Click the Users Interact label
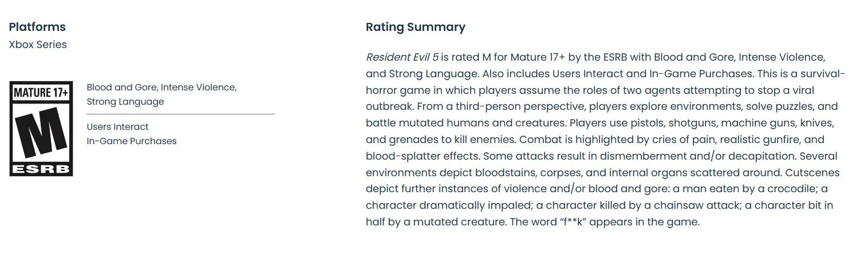Viewport: 868px width, 270px height. click(x=117, y=127)
